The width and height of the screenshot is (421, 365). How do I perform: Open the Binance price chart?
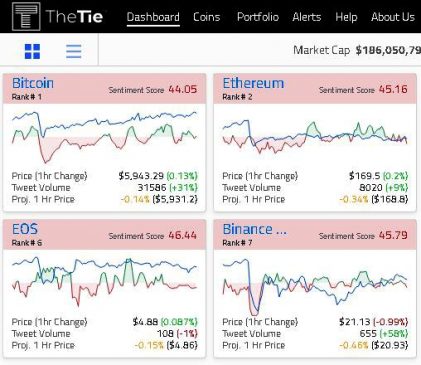[x=315, y=287]
